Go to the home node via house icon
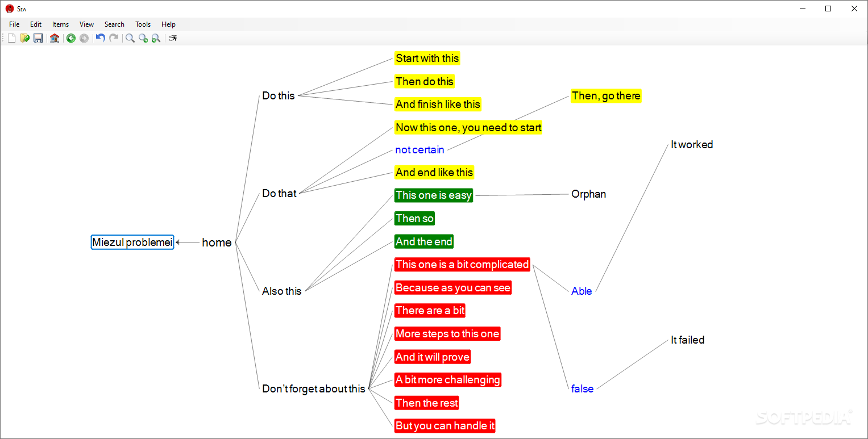Screen dimensions: 868x439 coord(55,38)
